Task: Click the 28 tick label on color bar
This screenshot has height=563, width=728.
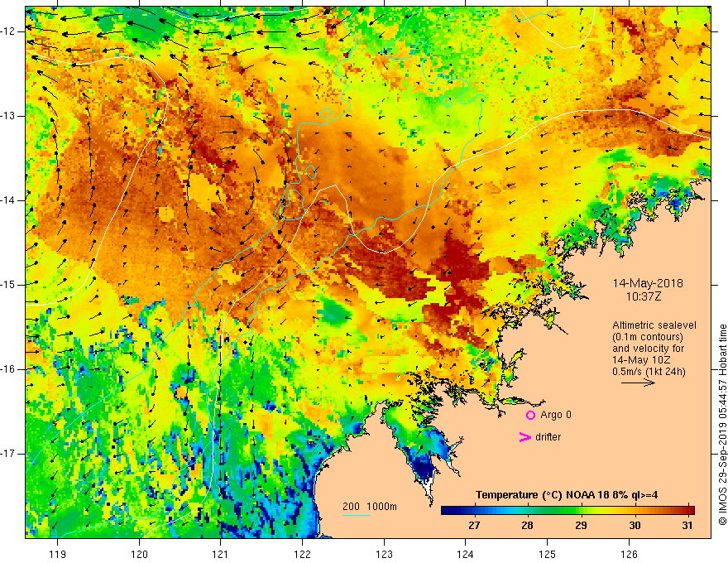Action: [527, 526]
